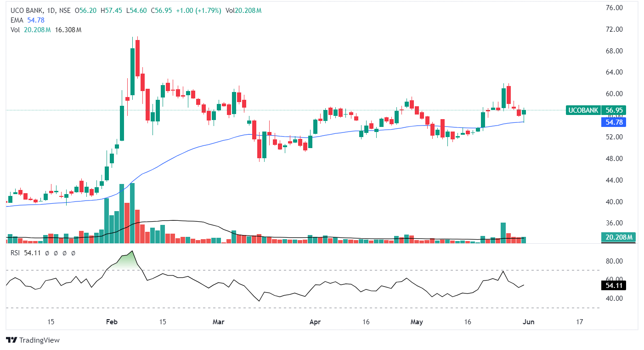
Task: Click the UCOBANK price label tag
Action: [583, 110]
